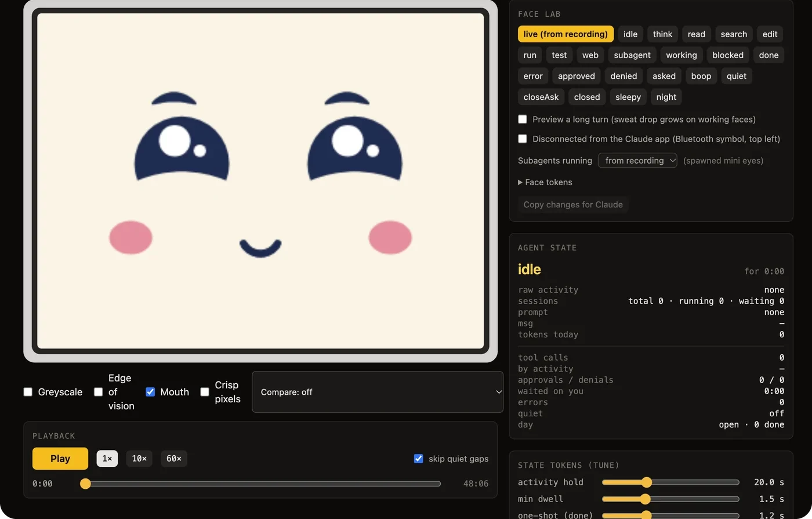
Task: Uncheck the Mouth checkbox
Action: (150, 392)
